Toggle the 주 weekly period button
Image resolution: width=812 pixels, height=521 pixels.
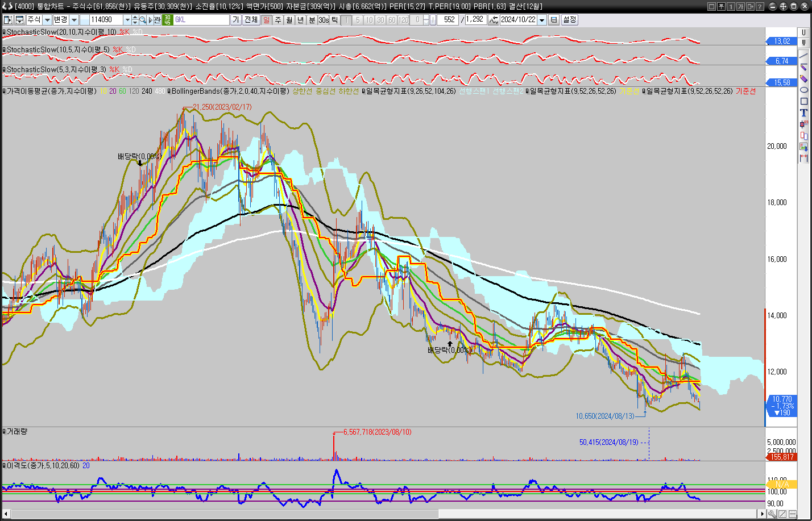pyautogui.click(x=278, y=20)
